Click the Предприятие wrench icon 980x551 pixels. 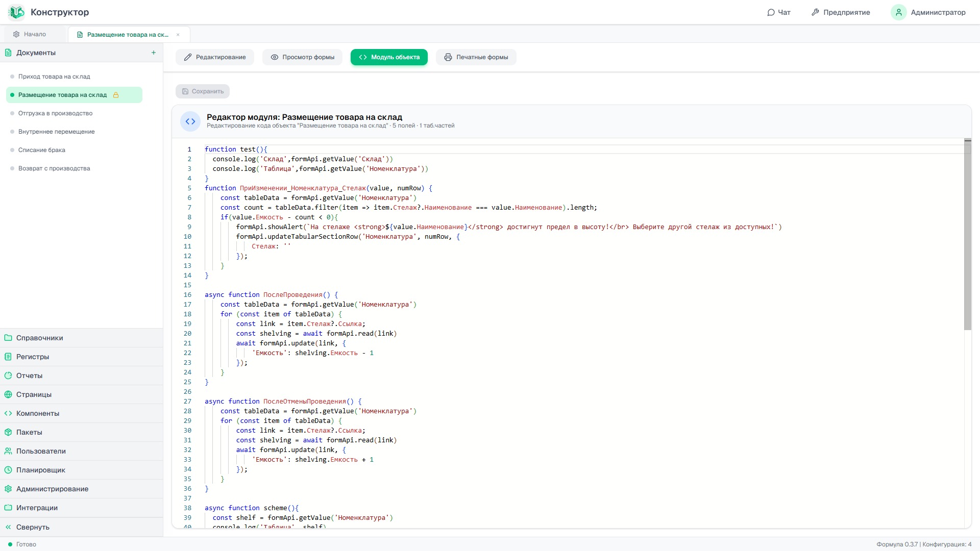(x=815, y=12)
